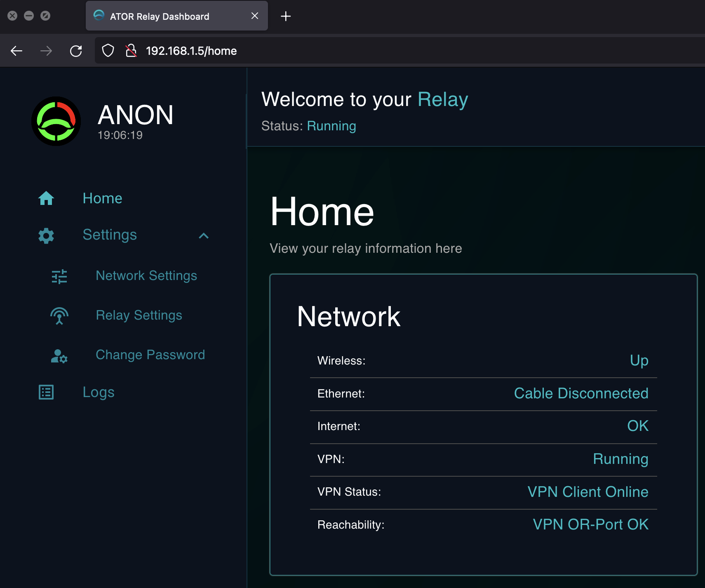Reload the current page
Viewport: 705px width, 588px height.
(x=76, y=51)
